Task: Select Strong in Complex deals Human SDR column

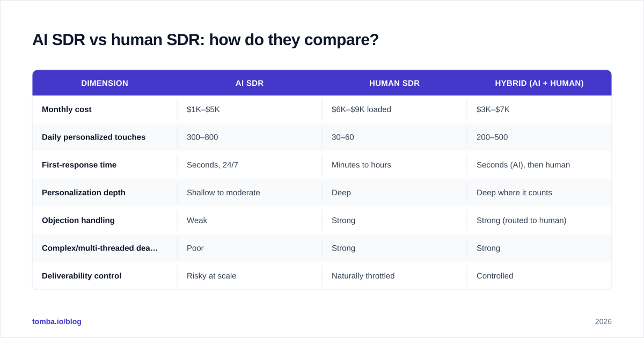Action: pyautogui.click(x=394, y=248)
